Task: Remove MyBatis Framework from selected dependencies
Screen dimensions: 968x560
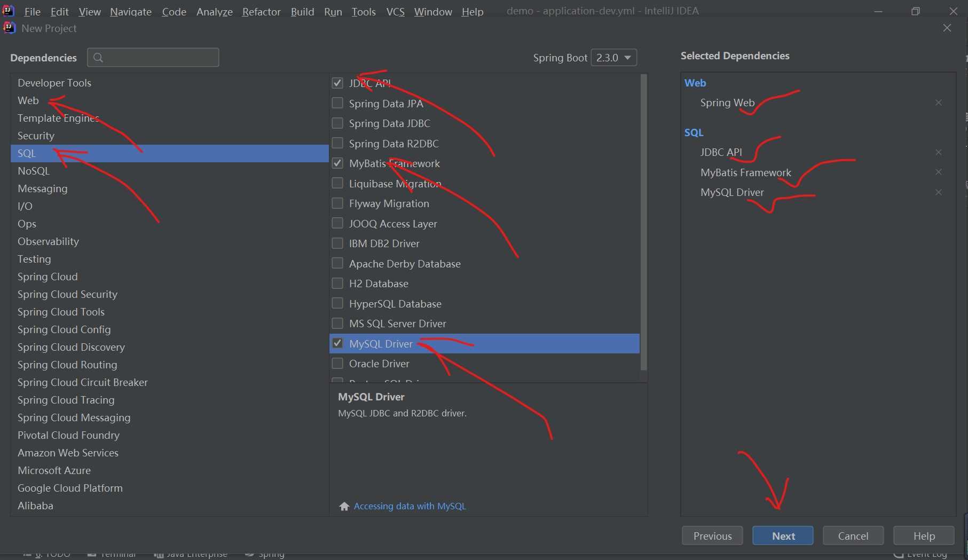Action: [938, 172]
